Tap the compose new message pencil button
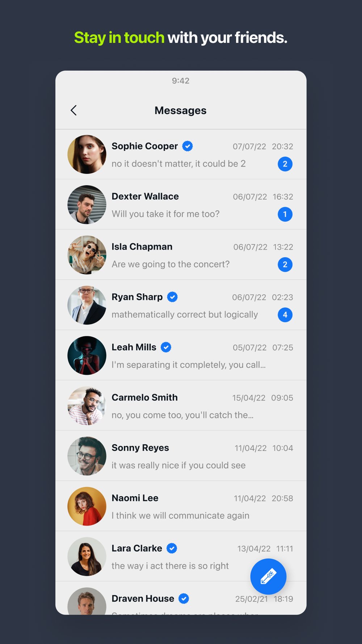362x644 pixels. coord(268,576)
